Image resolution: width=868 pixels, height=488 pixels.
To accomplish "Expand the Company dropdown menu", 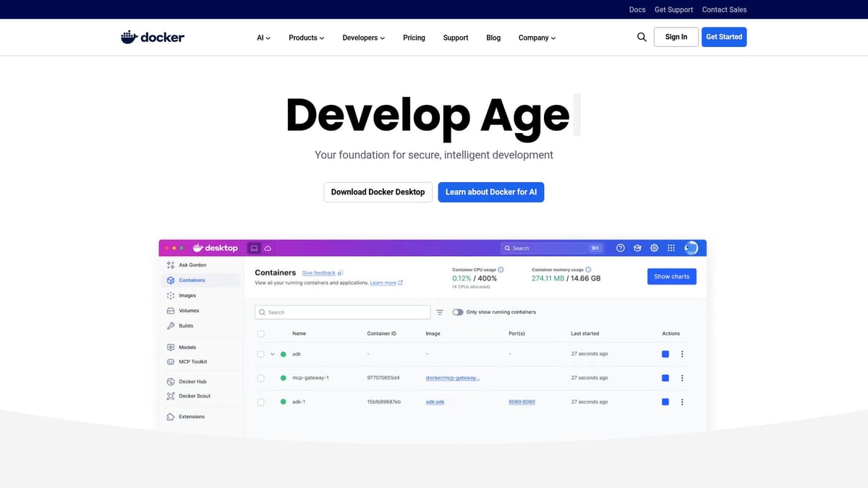I will coord(537,38).
